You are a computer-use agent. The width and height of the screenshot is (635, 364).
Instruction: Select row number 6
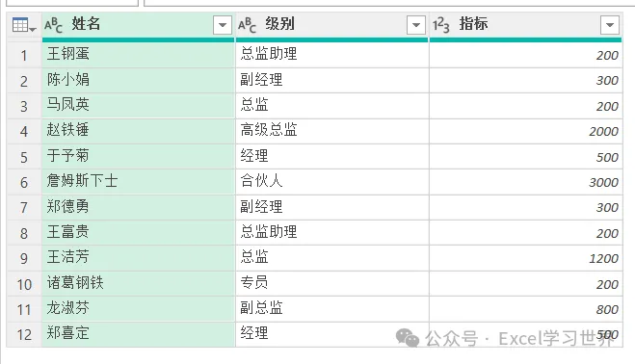coord(24,182)
